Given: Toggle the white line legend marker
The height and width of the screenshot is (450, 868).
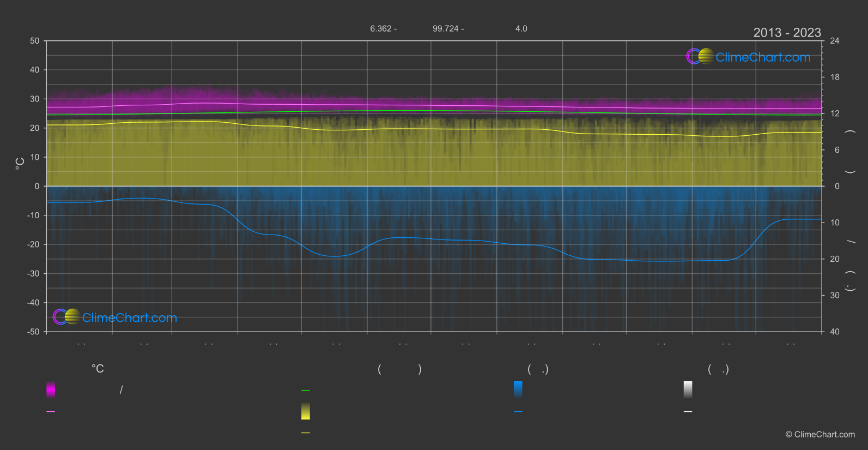Looking at the screenshot, I should pos(688,411).
